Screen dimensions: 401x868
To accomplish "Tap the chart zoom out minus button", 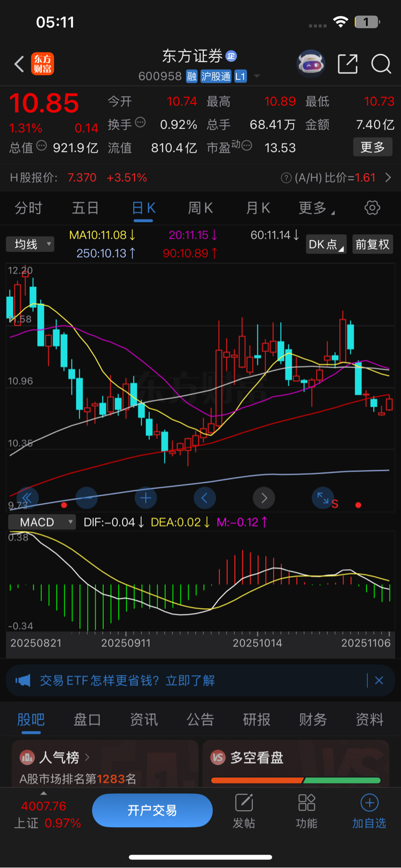I will coord(87,498).
